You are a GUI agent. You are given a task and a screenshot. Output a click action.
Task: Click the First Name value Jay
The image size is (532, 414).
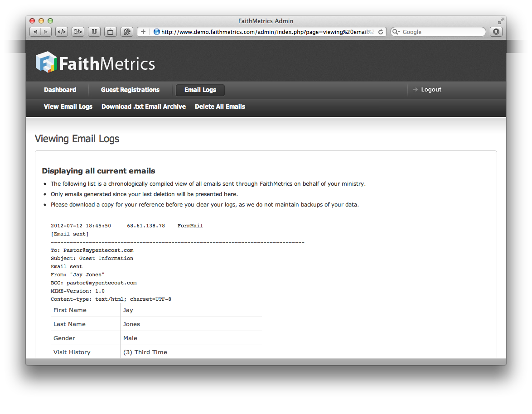click(128, 310)
